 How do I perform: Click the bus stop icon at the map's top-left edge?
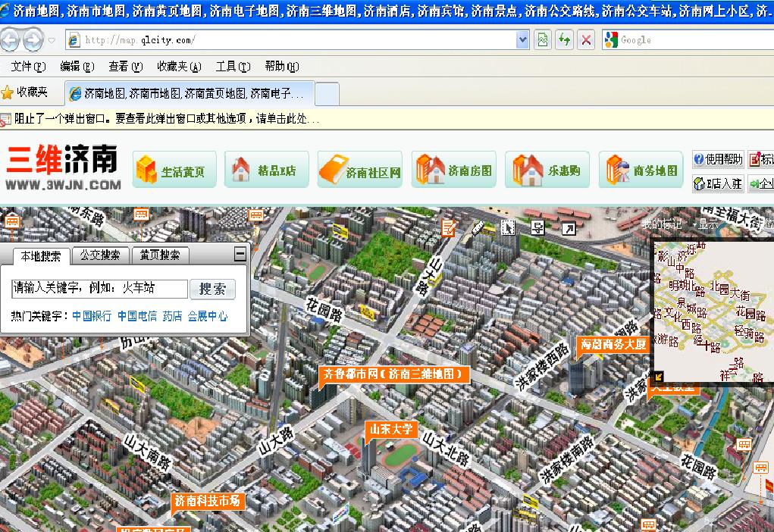click(x=12, y=221)
